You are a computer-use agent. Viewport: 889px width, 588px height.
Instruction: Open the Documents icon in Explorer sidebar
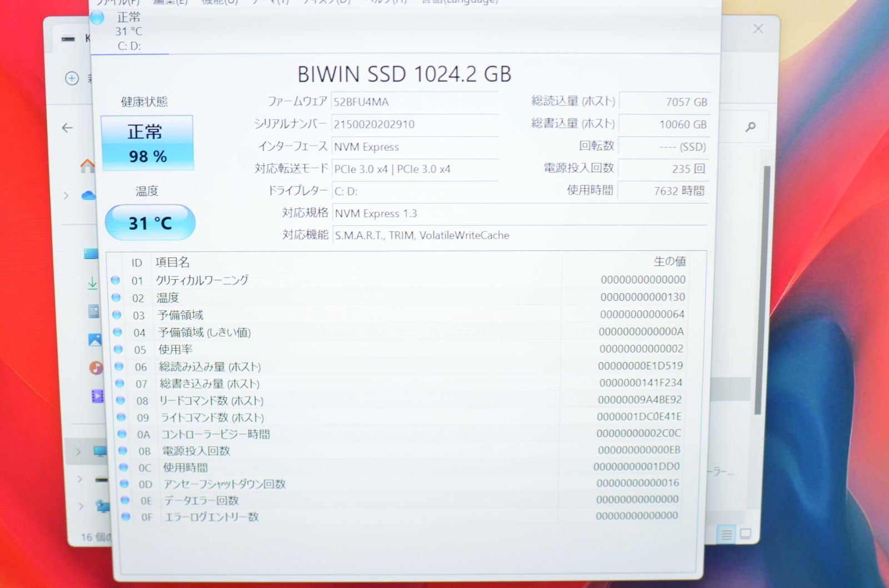point(93,311)
